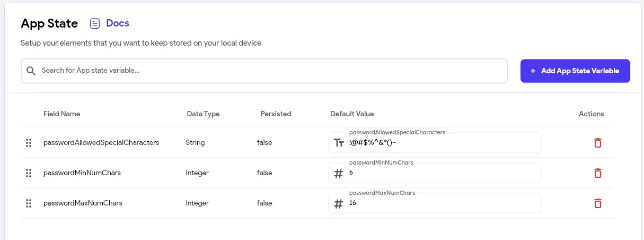Edit the passwordMinNumChars default value 6
The image size is (644, 240).
[435, 173]
